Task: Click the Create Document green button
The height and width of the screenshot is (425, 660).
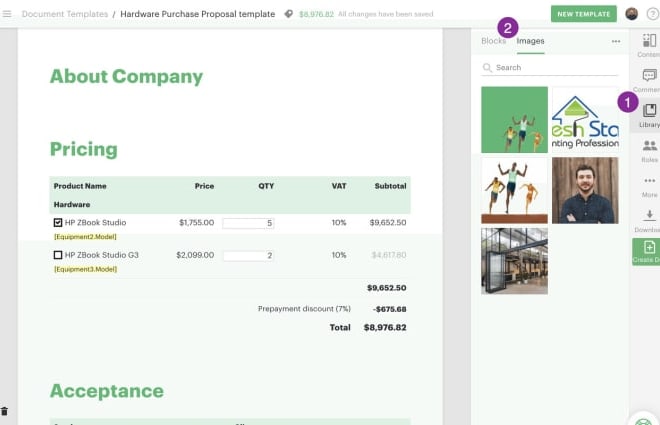Action: 646,252
